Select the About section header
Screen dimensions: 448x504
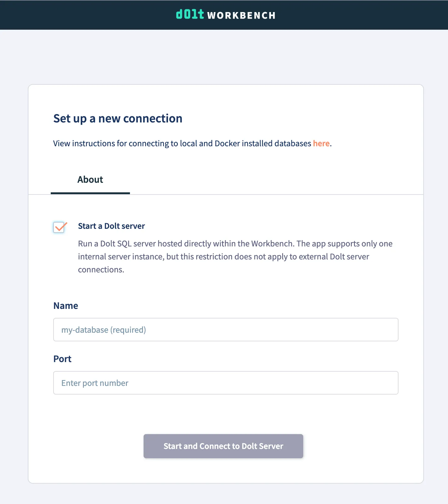coord(90,179)
